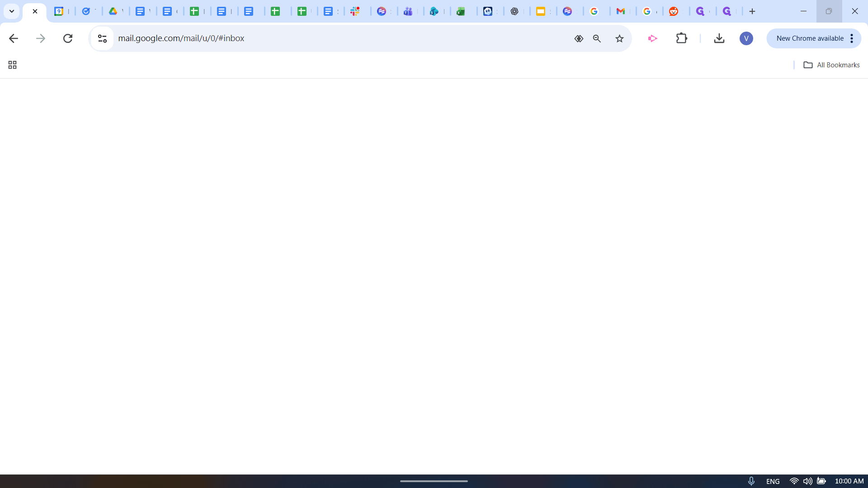This screenshot has width=868, height=488.
Task: Go forward to the next page
Action: point(41,38)
